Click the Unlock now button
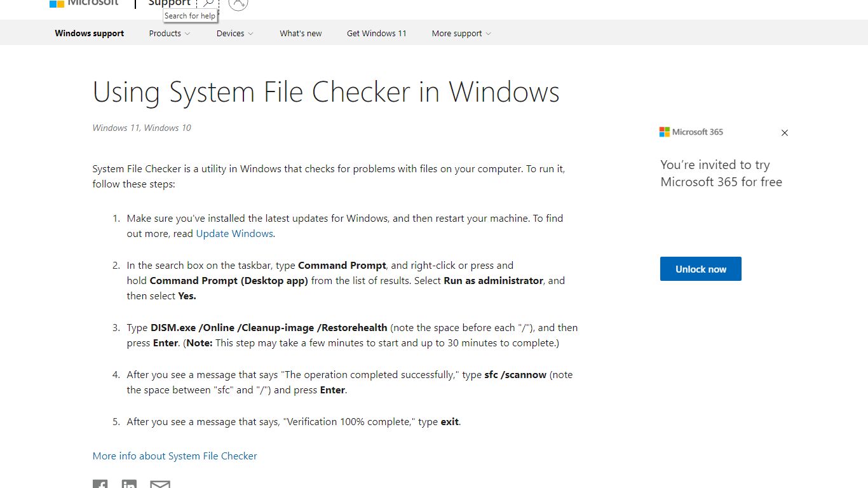Viewport: 868px width, 488px height. pos(701,269)
